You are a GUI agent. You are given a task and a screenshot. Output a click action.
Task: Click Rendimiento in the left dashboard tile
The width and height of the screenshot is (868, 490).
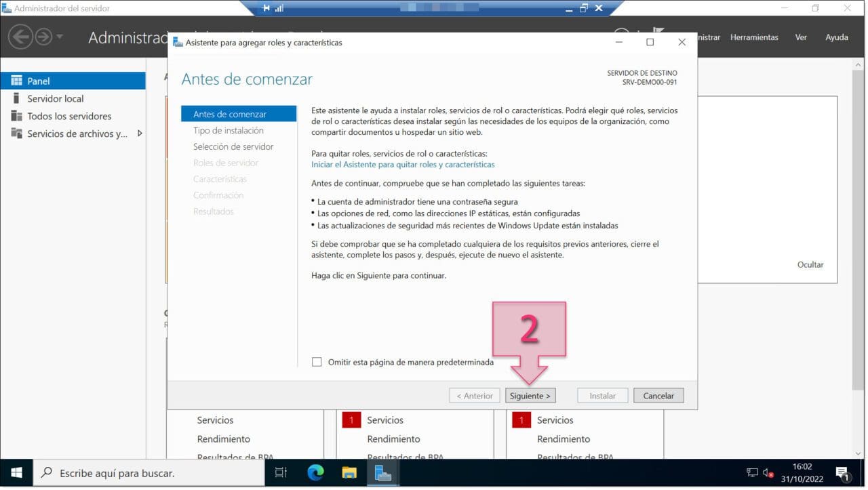coord(223,439)
